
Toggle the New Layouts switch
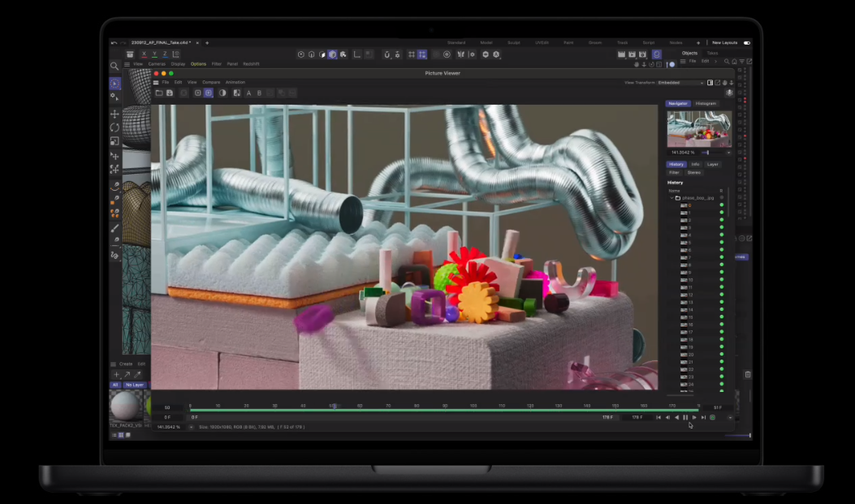tap(746, 43)
